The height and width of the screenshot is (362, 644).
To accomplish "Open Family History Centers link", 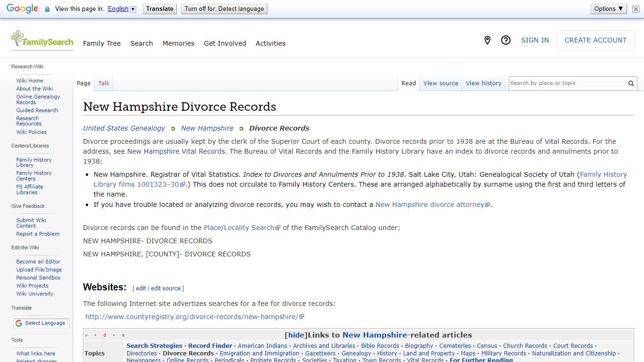I will point(34,176).
